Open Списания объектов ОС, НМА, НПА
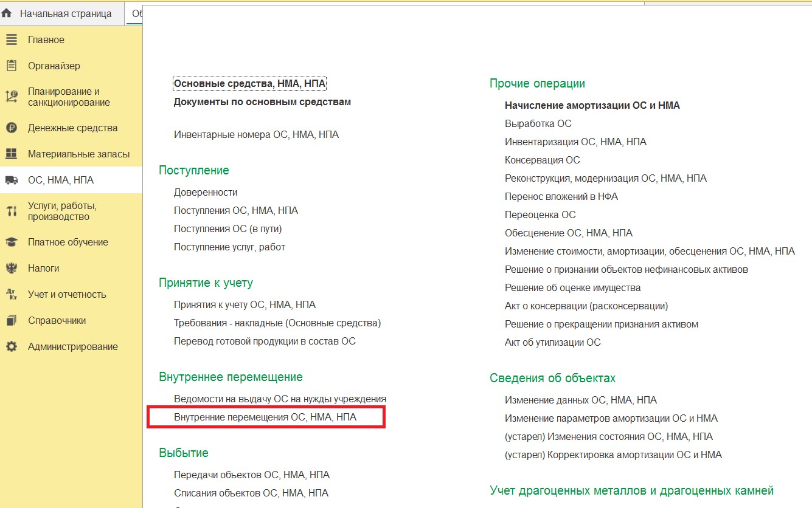The image size is (812, 508). (x=251, y=493)
